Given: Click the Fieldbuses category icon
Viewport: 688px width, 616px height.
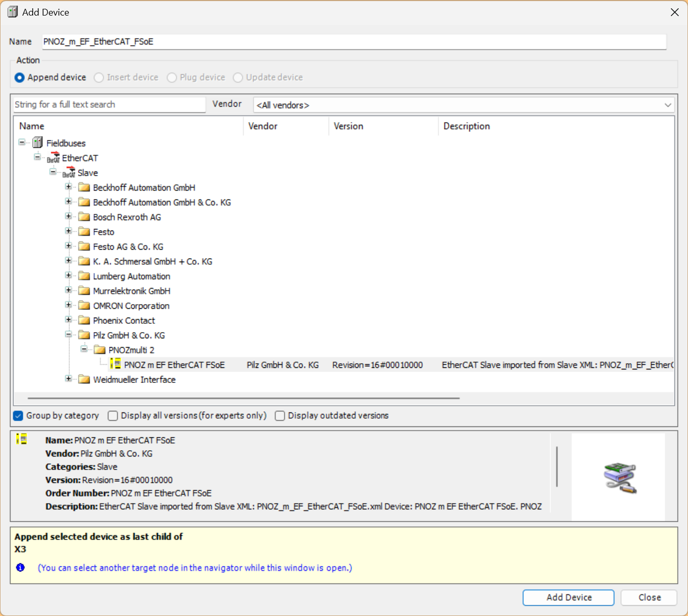Looking at the screenshot, I should (37, 142).
